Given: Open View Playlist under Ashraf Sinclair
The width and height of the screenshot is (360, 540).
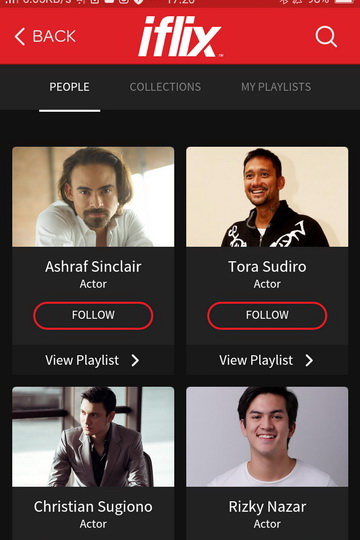Looking at the screenshot, I should (93, 360).
